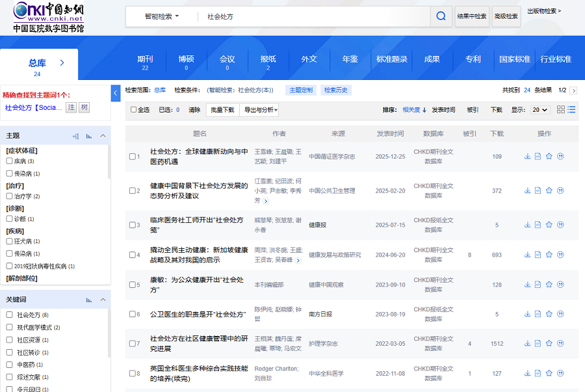Image resolution: width=585 pixels, height=392 pixels.
Task: Cite result 4 using the quote icon
Action: [560, 255]
